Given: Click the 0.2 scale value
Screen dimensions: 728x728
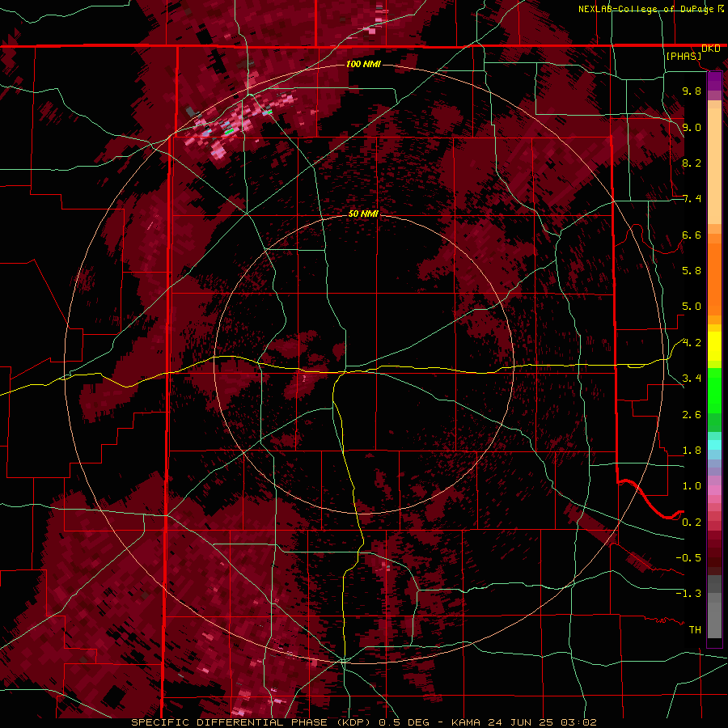Looking at the screenshot, I should click(692, 523).
